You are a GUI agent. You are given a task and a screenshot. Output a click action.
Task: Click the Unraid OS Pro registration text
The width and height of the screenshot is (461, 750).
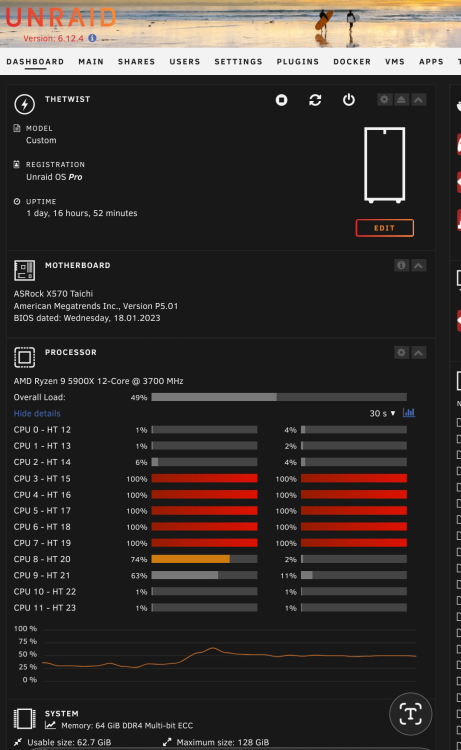[x=54, y=177]
